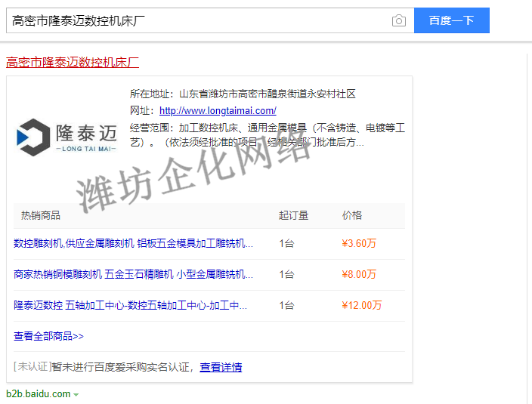The width and height of the screenshot is (532, 404).
Task: Open the 数控雕刻机 金属雕刻机 product link
Action: click(x=133, y=243)
